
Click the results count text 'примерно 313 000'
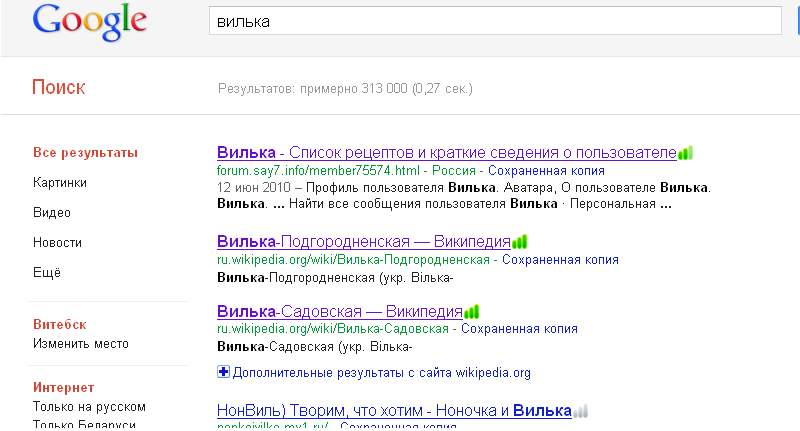pyautogui.click(x=354, y=89)
